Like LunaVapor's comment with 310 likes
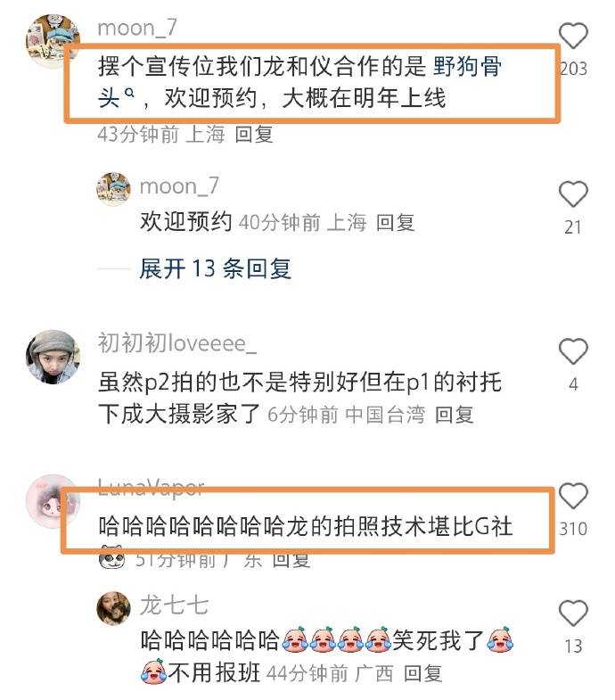The width and height of the screenshot is (615, 700). 573,496
